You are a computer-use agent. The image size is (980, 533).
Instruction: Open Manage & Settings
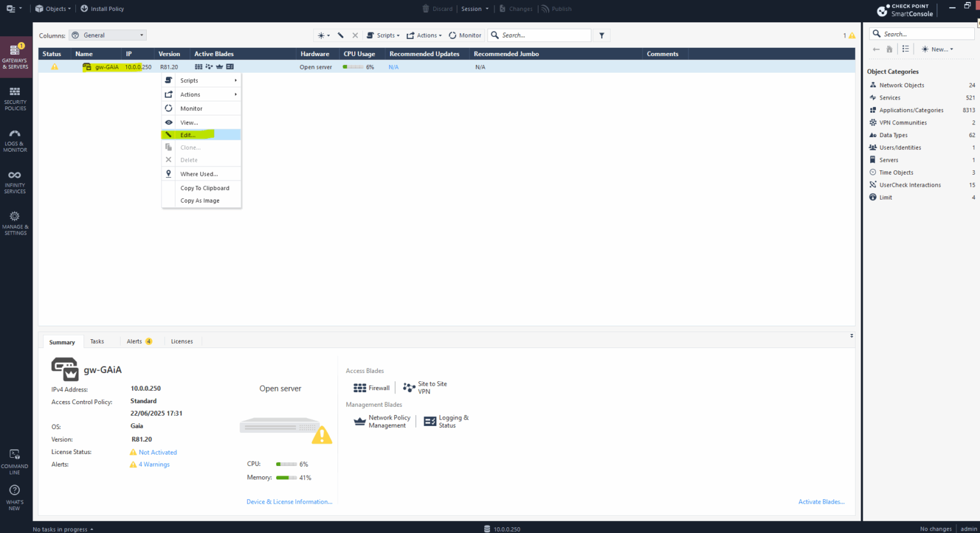point(15,223)
